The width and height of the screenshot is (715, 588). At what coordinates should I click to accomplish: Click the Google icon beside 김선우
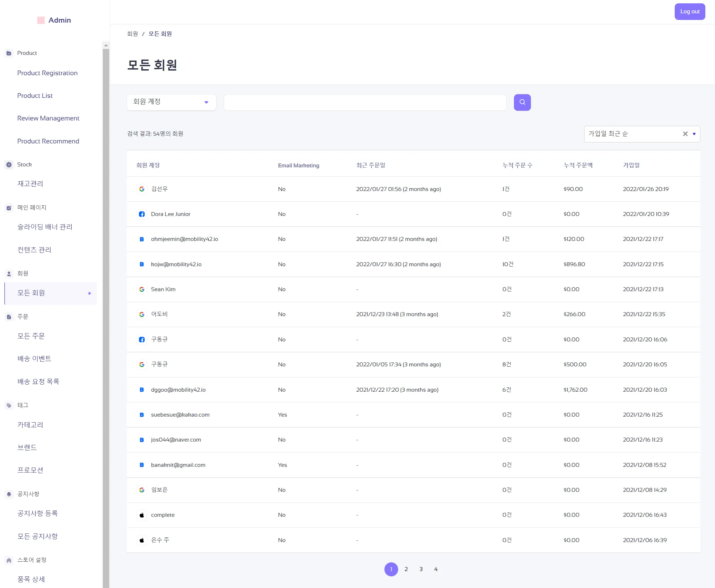[142, 189]
